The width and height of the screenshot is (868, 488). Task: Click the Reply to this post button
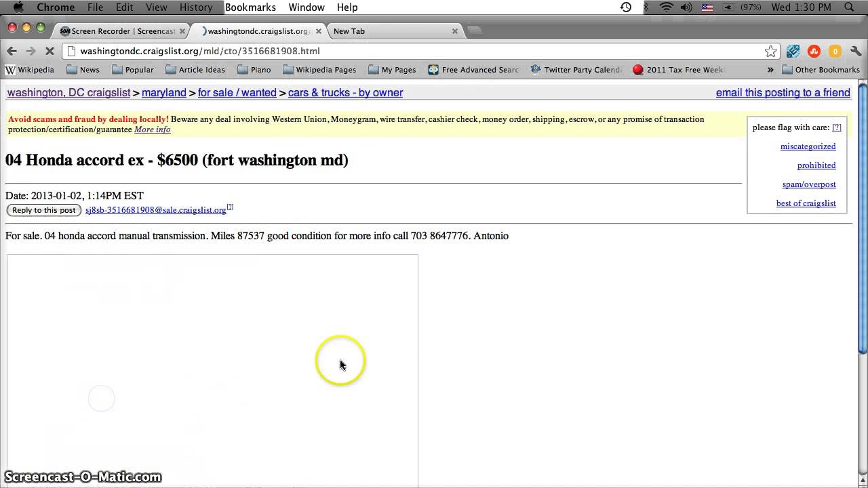[44, 210]
